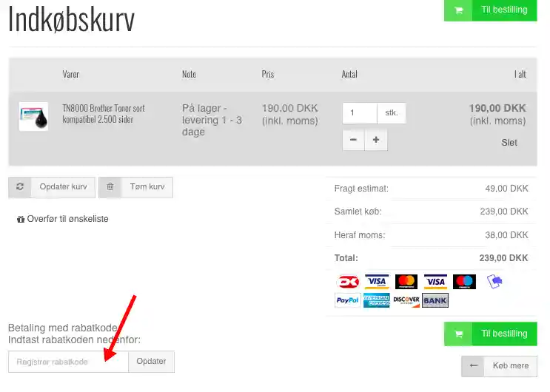Click the PayPal payment logo
The width and height of the screenshot is (550, 392).
(x=348, y=300)
